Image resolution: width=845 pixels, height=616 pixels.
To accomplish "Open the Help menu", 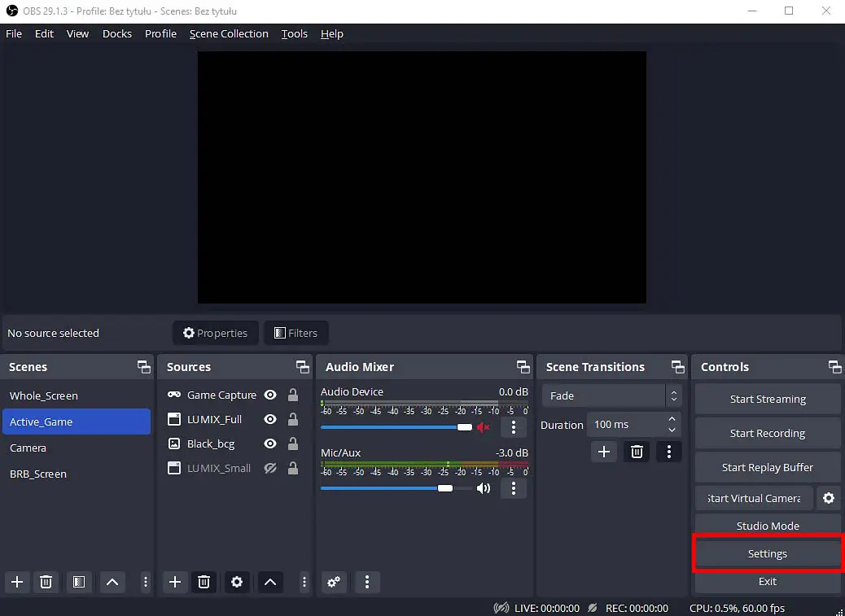I will (x=332, y=34).
